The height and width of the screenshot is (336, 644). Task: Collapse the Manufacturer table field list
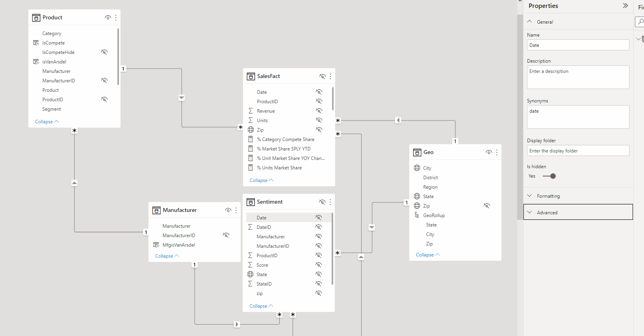click(167, 256)
